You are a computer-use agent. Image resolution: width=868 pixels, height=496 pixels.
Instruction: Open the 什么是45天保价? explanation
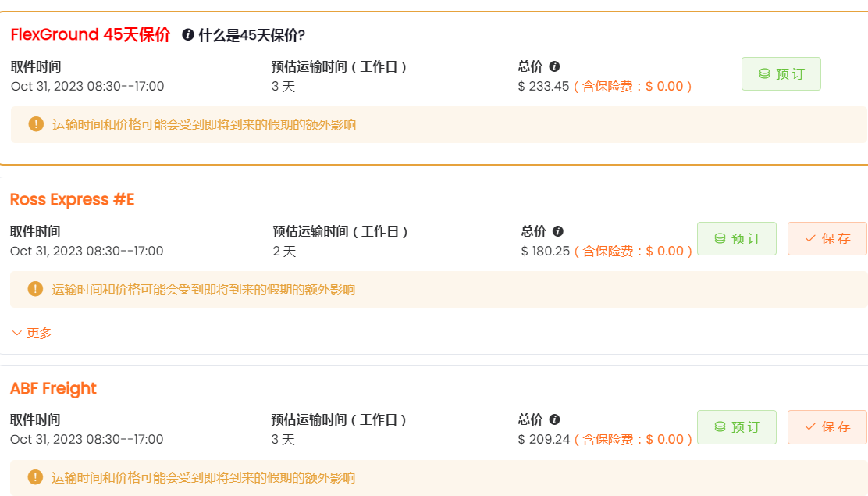pos(251,35)
